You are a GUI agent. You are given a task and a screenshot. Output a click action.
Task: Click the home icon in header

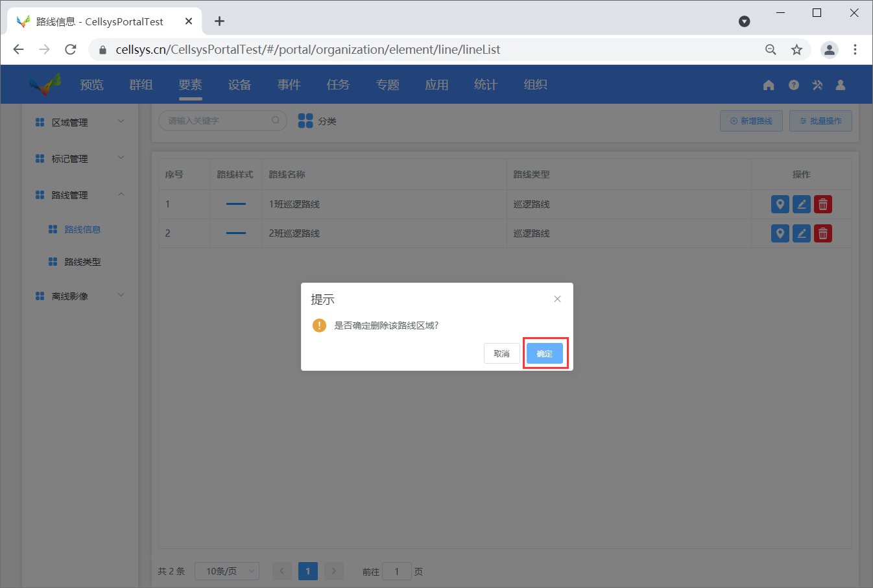pyautogui.click(x=769, y=85)
